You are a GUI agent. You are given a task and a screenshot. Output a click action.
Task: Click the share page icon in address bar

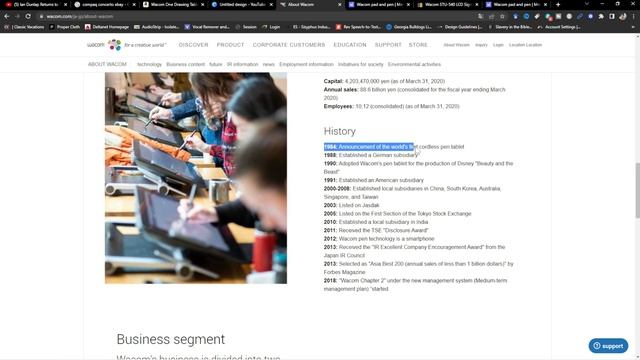491,16
